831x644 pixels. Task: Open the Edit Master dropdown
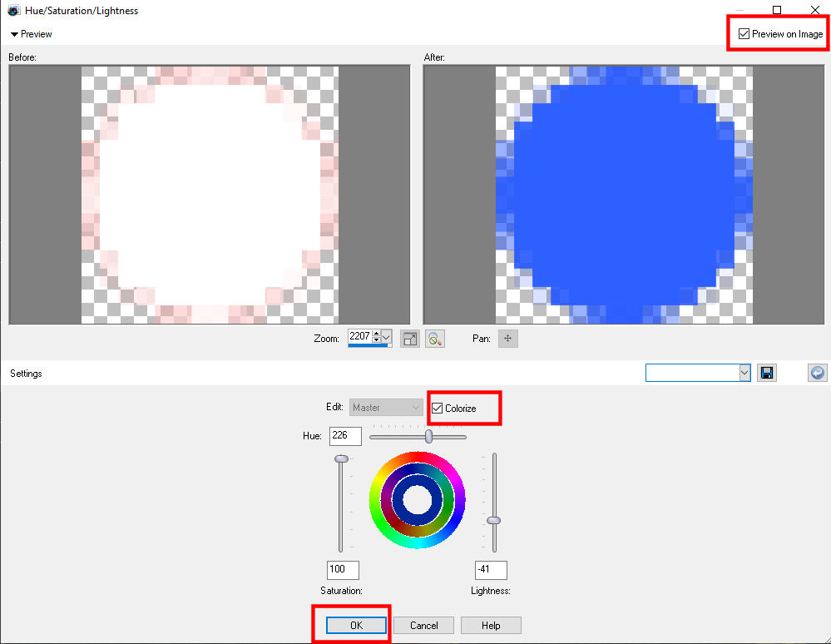(386, 408)
